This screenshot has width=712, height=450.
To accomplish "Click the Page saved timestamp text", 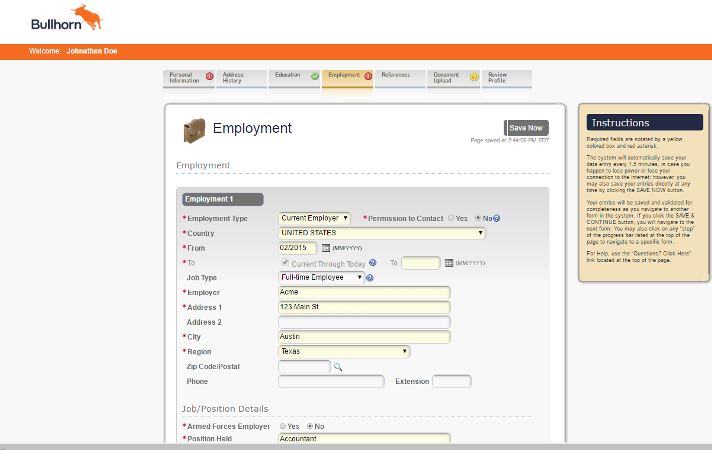I will (x=509, y=140).
